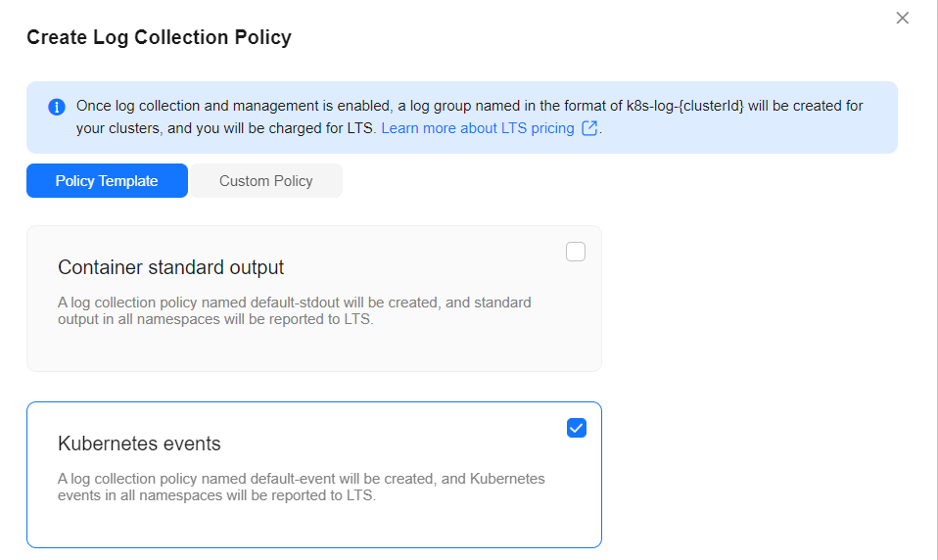Screen dimensions: 938x560
Task: Switch to the Custom Policy tab
Action: tap(265, 181)
